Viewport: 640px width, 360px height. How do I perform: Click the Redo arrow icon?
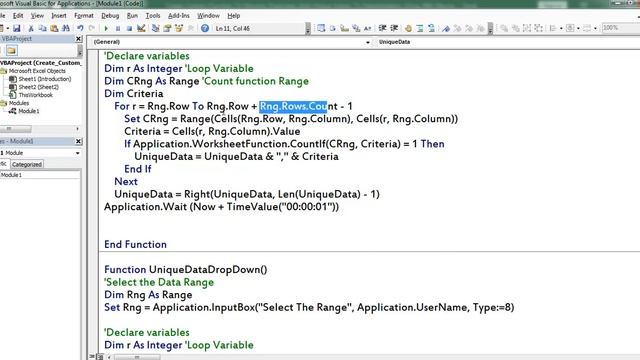[x=92, y=28]
